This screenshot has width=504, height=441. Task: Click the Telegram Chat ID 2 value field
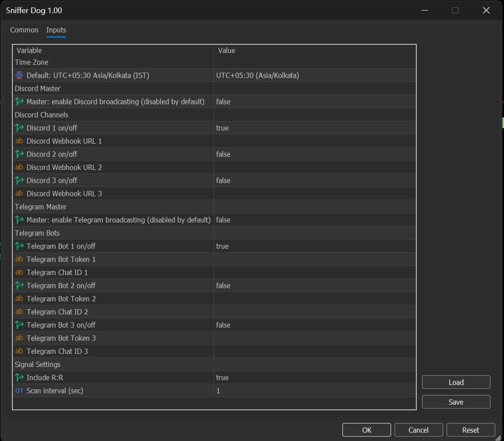click(x=315, y=312)
